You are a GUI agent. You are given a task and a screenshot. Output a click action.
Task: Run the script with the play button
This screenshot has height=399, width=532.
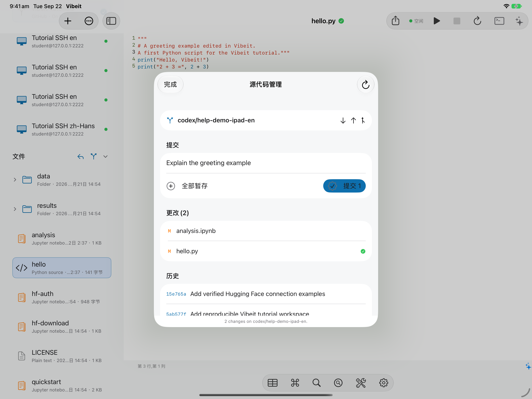(437, 21)
